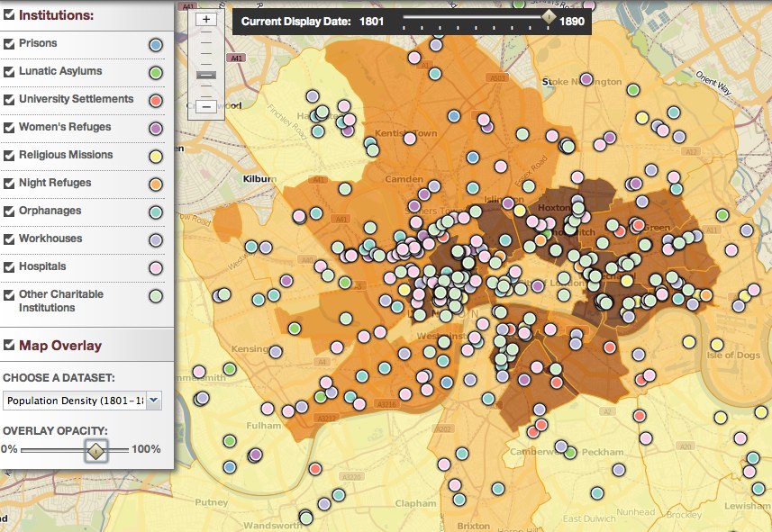Click the lavender Workhouses legend dot
Screen dimensions: 772x532
tap(156, 240)
